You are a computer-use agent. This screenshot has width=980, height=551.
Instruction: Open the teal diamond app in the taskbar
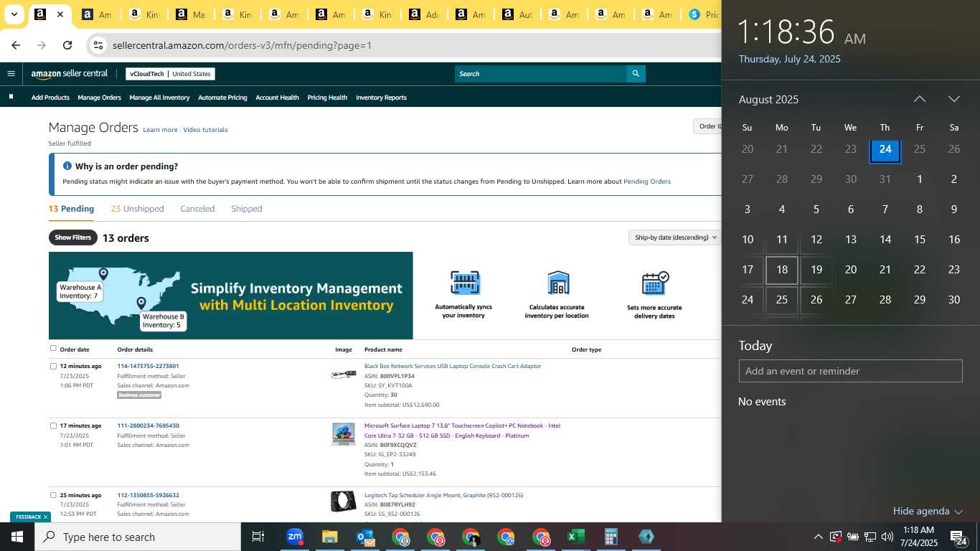coord(646,537)
